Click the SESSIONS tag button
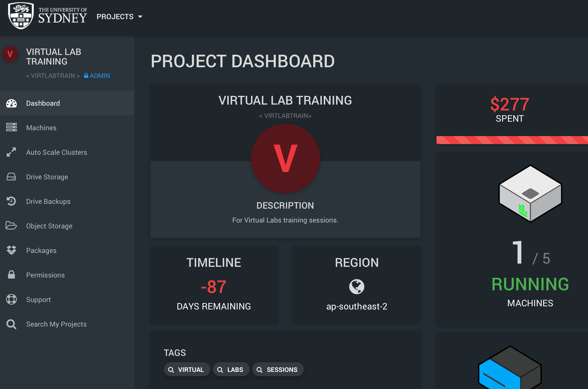588x389 pixels. click(278, 370)
